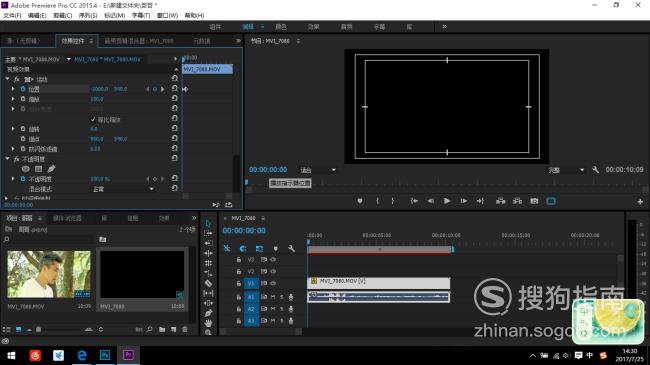650x365 pixels.
Task: Switch to the Metadata tab
Action: point(202,41)
